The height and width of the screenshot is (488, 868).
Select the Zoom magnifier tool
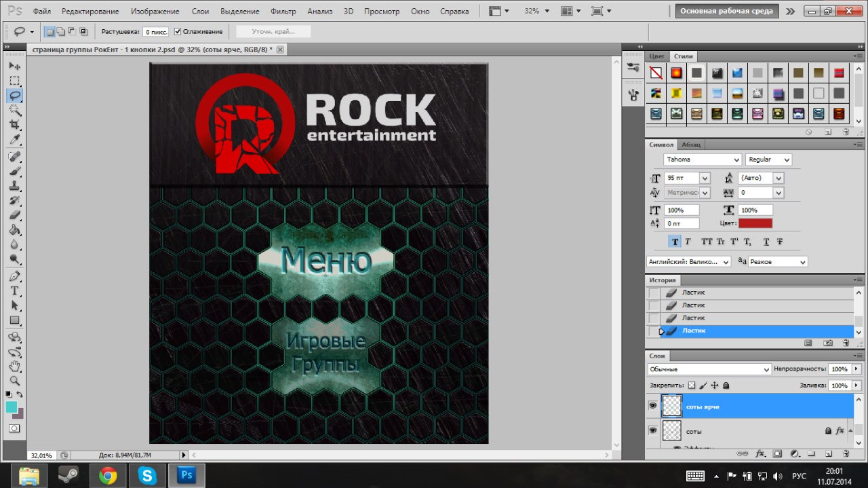14,381
